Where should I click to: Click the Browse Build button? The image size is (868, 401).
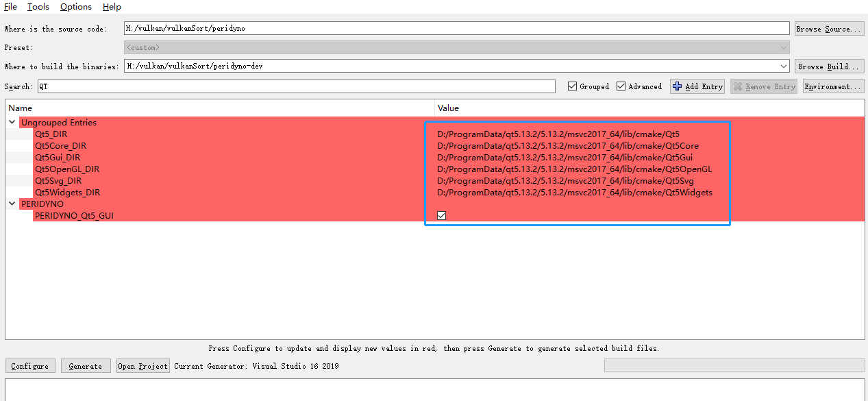(828, 66)
